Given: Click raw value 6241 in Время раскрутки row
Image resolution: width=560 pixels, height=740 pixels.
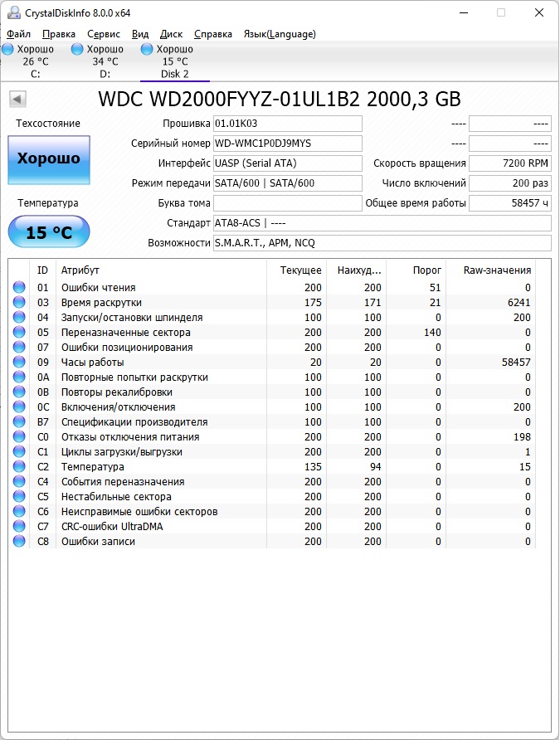Looking at the screenshot, I should pyautogui.click(x=519, y=303).
